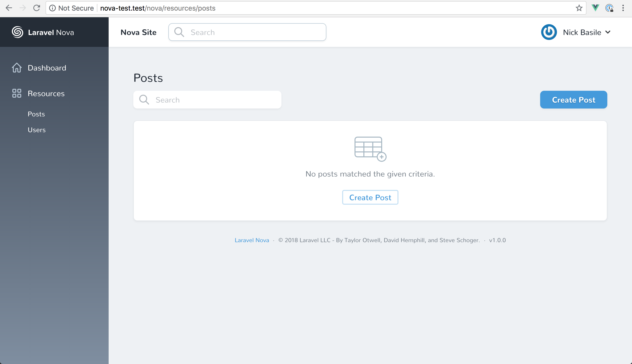Select Users in the sidebar
This screenshot has width=632, height=364.
click(37, 130)
